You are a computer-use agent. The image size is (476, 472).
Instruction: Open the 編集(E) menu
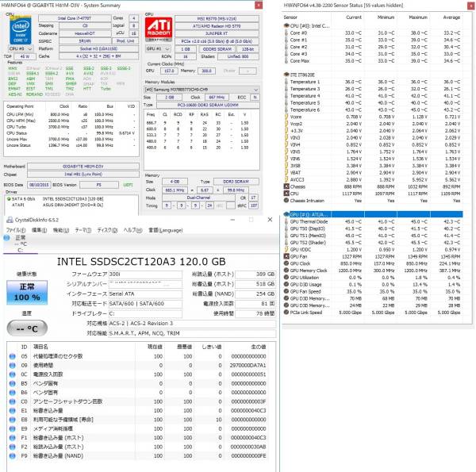pos(39,230)
